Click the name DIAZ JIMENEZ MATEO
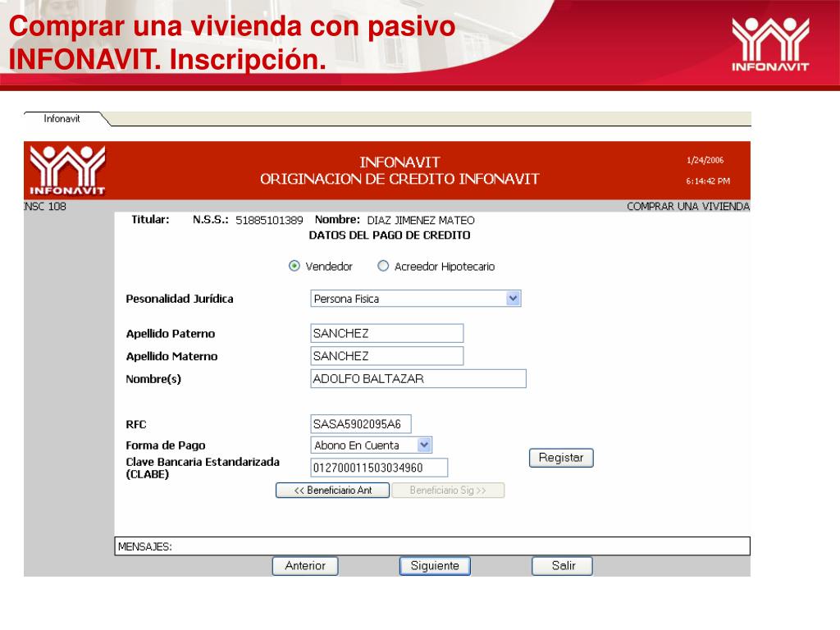 click(421, 220)
